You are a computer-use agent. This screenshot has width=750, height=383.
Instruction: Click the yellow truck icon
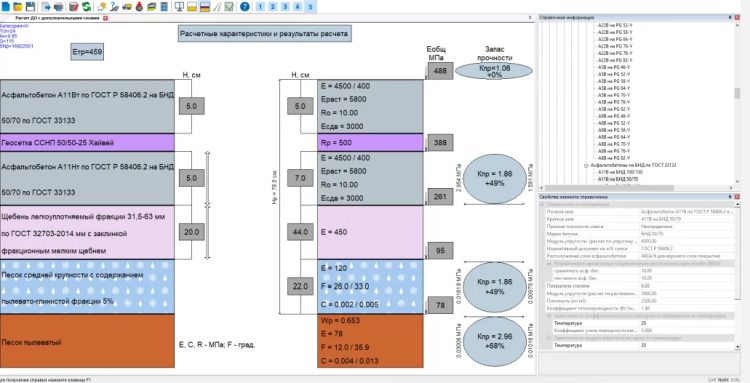(127, 7)
